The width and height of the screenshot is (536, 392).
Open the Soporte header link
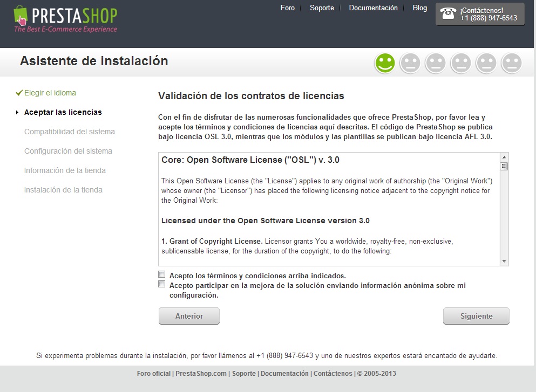tap(322, 8)
